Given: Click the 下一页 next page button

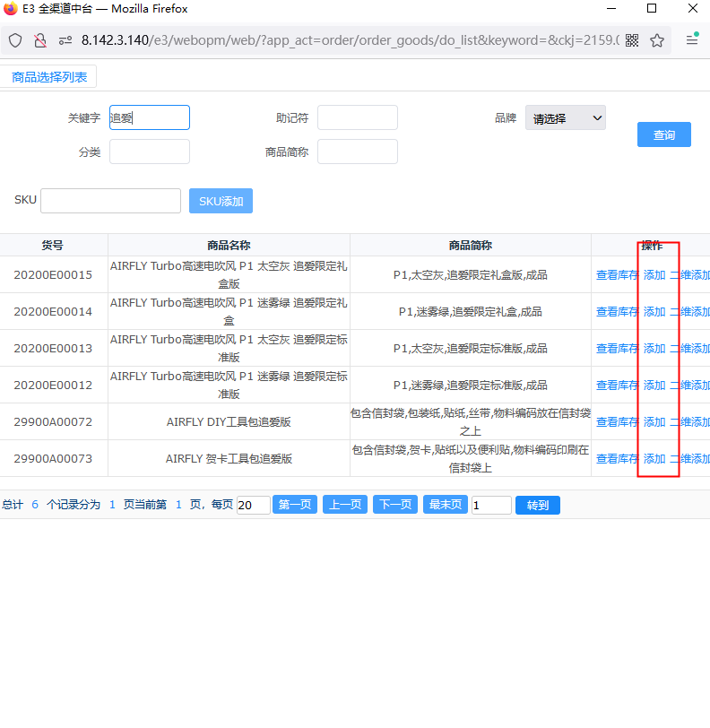Looking at the screenshot, I should point(395,504).
